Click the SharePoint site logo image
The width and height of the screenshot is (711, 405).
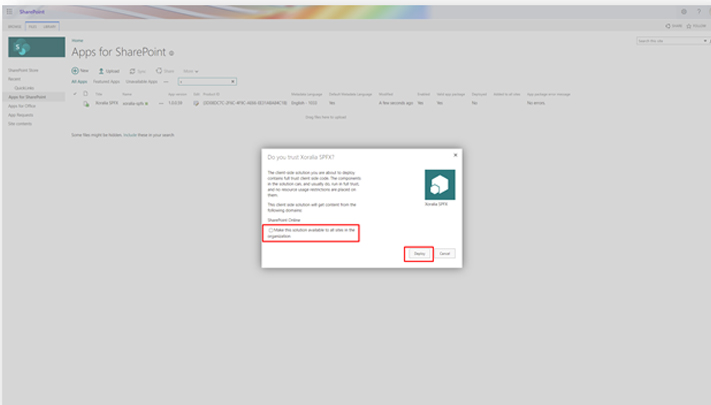36,47
